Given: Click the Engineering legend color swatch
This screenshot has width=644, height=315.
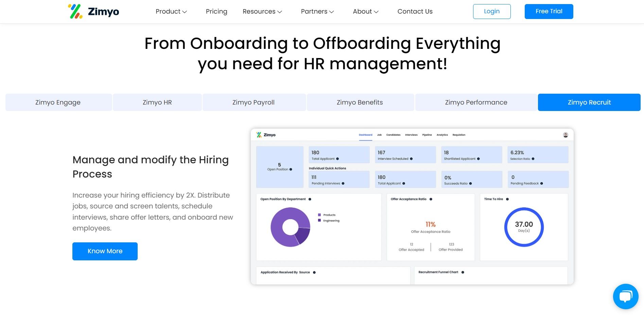Looking at the screenshot, I should click(x=319, y=220).
